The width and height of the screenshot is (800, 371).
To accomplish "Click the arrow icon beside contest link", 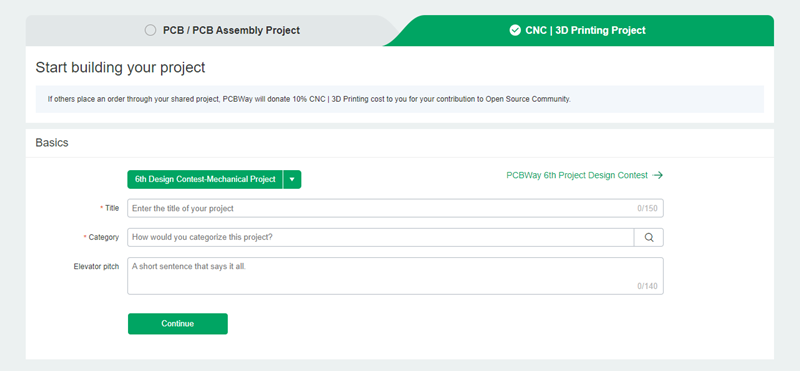I will click(x=658, y=176).
